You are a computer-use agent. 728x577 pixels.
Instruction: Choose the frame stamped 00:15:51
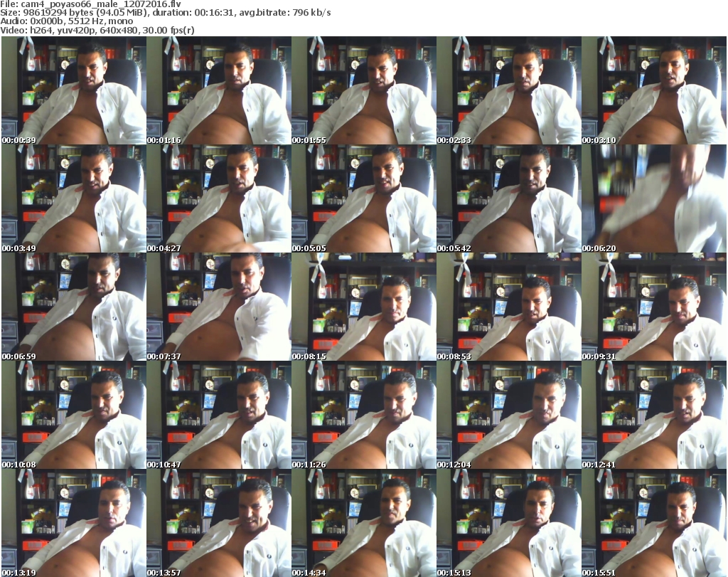(x=654, y=523)
